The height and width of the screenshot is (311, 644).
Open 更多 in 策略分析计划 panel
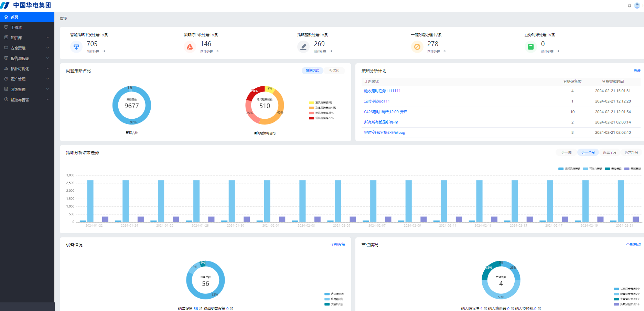pyautogui.click(x=637, y=71)
